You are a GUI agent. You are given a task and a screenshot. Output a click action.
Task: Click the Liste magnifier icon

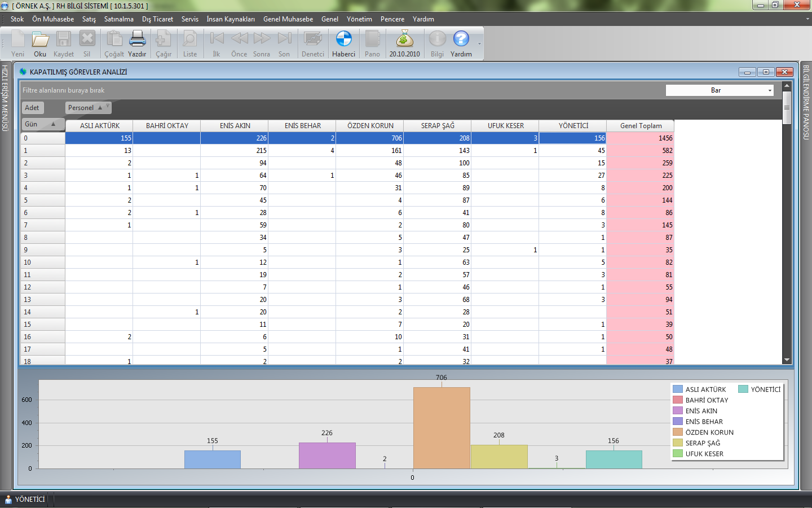[190, 40]
